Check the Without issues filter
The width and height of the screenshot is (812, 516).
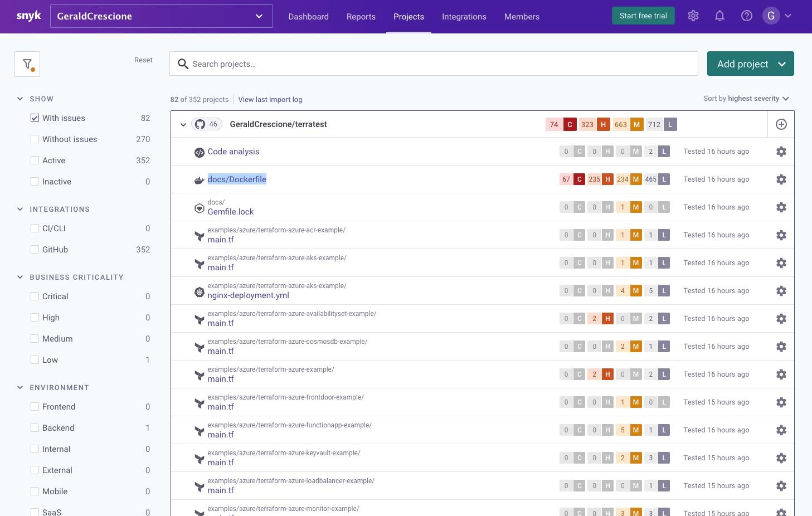(35, 139)
